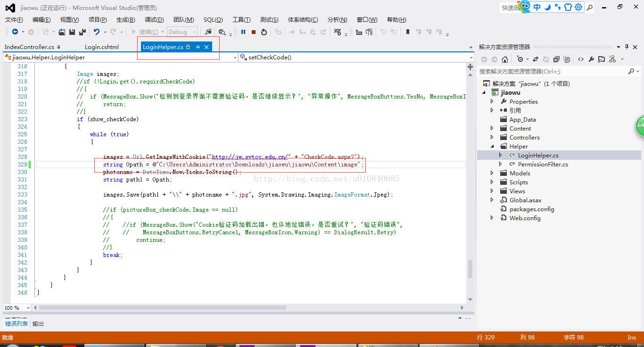Stop debugging with red square icon

(x=254, y=32)
